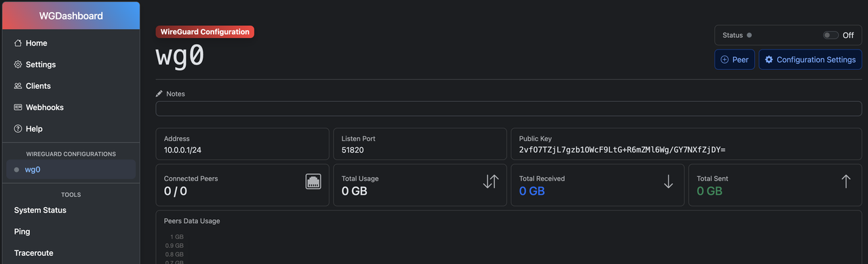
Task: Open the Home page
Action: [x=71, y=43]
